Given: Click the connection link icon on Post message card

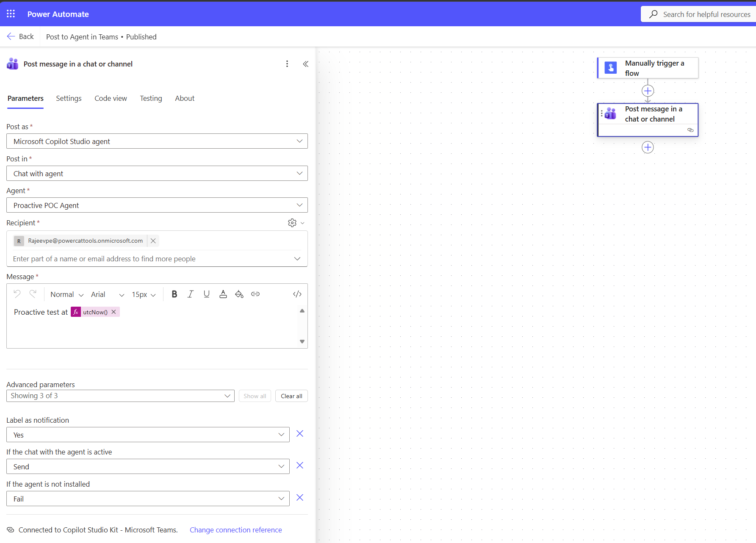Looking at the screenshot, I should click(690, 130).
